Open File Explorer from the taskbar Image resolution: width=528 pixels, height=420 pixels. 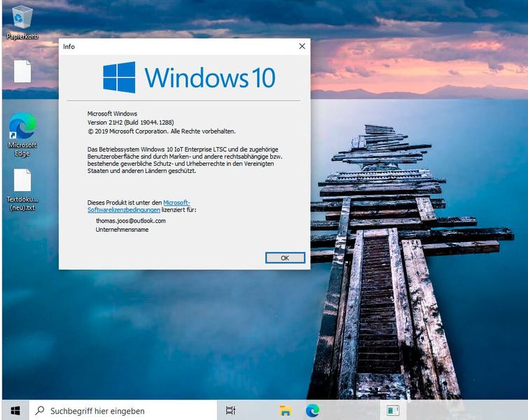285,411
